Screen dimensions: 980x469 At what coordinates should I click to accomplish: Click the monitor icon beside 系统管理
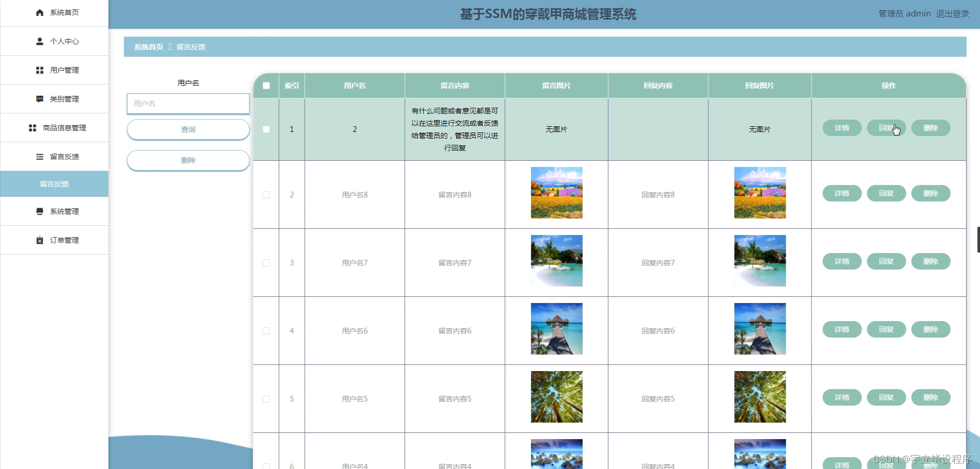40,211
